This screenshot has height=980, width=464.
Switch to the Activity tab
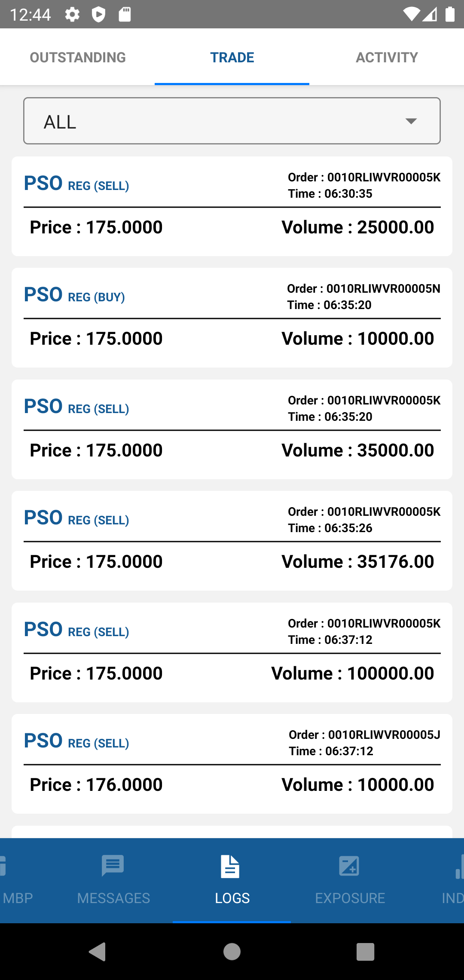coord(387,57)
